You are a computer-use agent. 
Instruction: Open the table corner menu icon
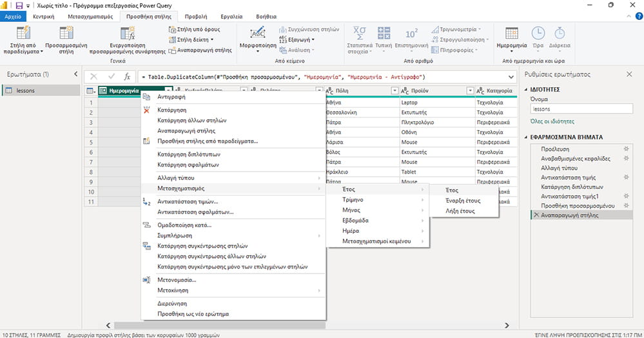[x=91, y=90]
